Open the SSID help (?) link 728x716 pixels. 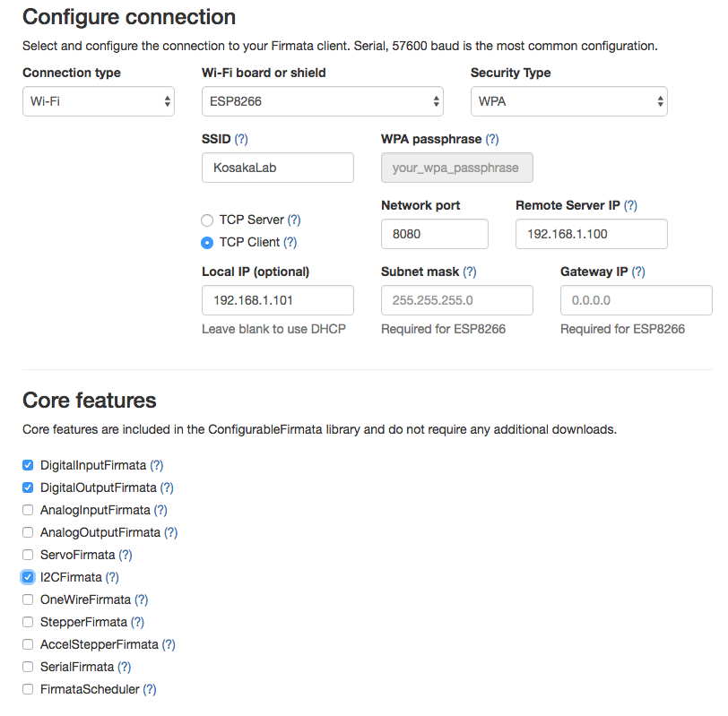pos(241,139)
